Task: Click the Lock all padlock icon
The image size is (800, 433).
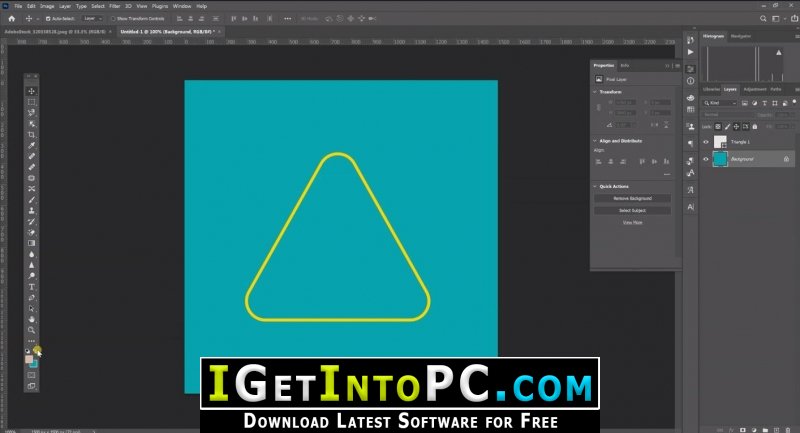Action: 755,126
